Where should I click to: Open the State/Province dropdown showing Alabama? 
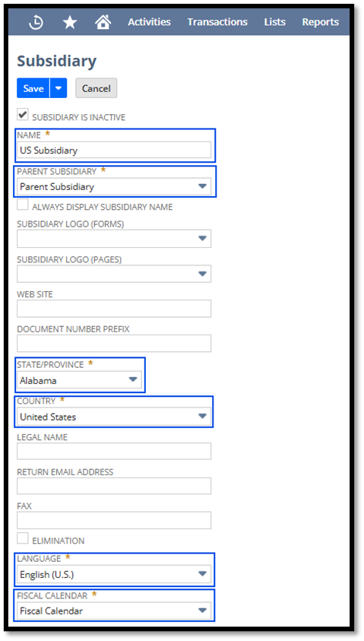[x=79, y=380]
